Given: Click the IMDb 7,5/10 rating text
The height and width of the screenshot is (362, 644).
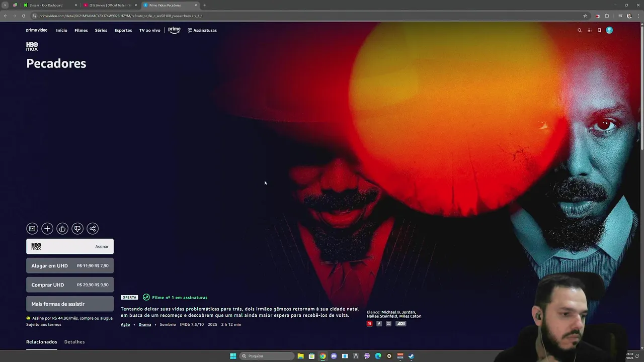Looking at the screenshot, I should 192,324.
